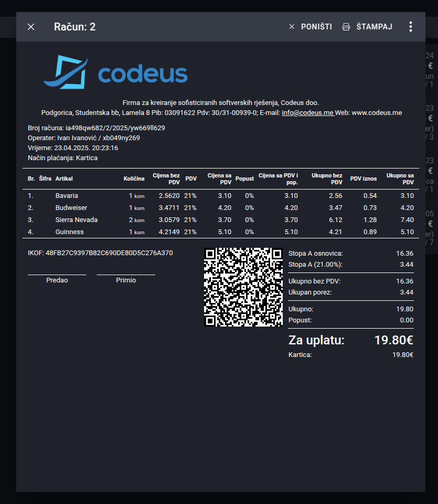Click the Artikal column header
438x504 pixels.
[64, 178]
